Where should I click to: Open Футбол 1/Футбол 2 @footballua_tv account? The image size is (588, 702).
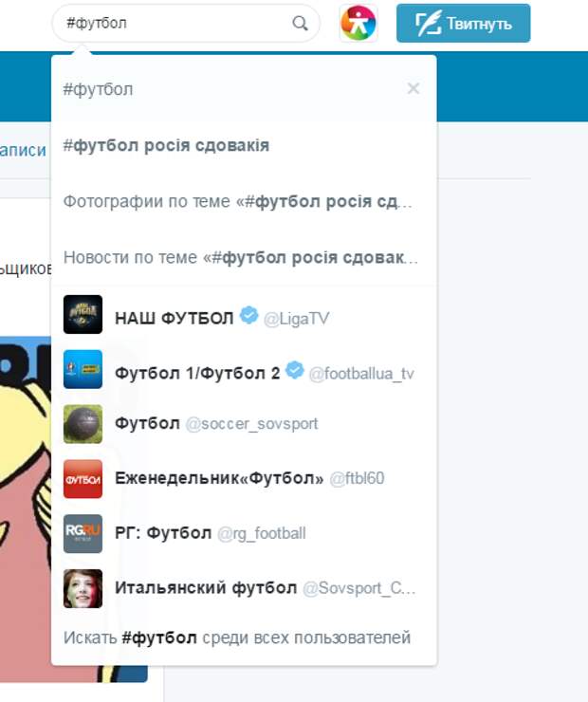(x=244, y=369)
